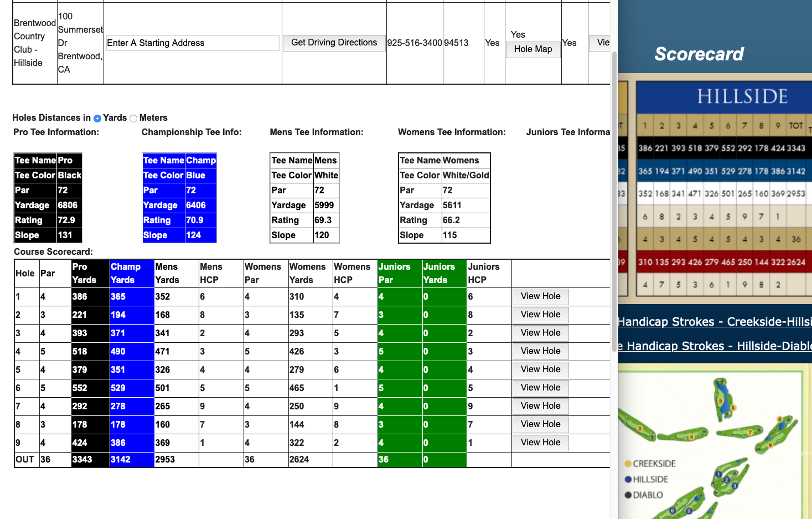Viewport: 812px width, 519px height.
Task: Click Mens yardage value 5999
Action: point(324,205)
